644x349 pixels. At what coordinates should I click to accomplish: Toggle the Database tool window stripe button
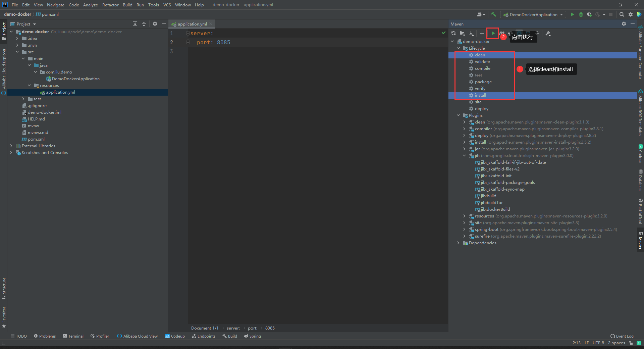click(640, 181)
